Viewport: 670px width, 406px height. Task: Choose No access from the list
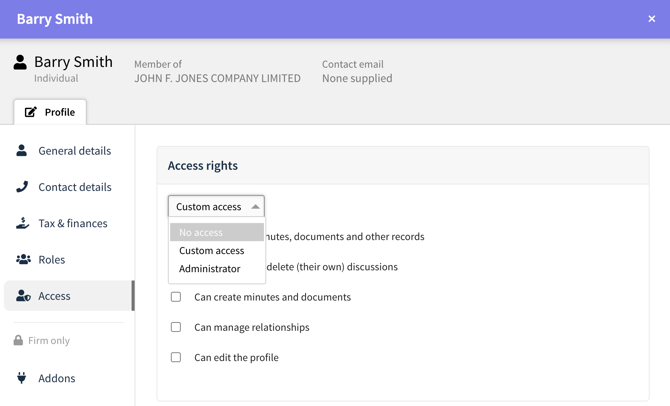[x=217, y=232]
